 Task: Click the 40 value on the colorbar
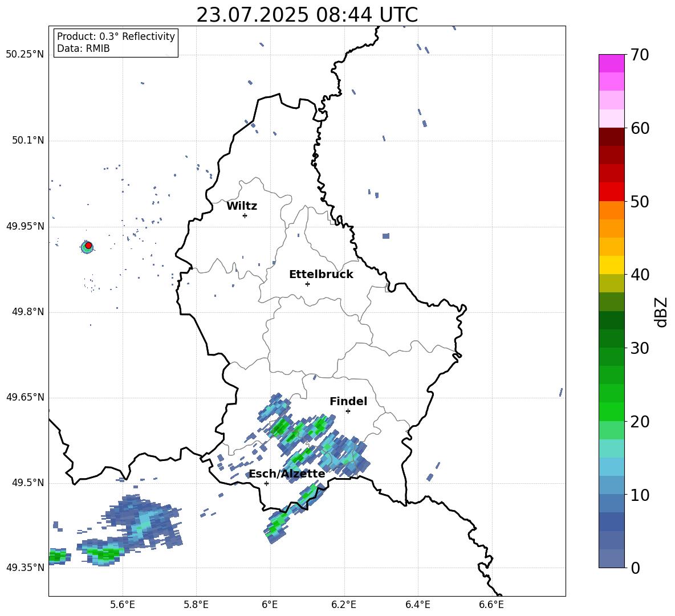pyautogui.click(x=640, y=275)
